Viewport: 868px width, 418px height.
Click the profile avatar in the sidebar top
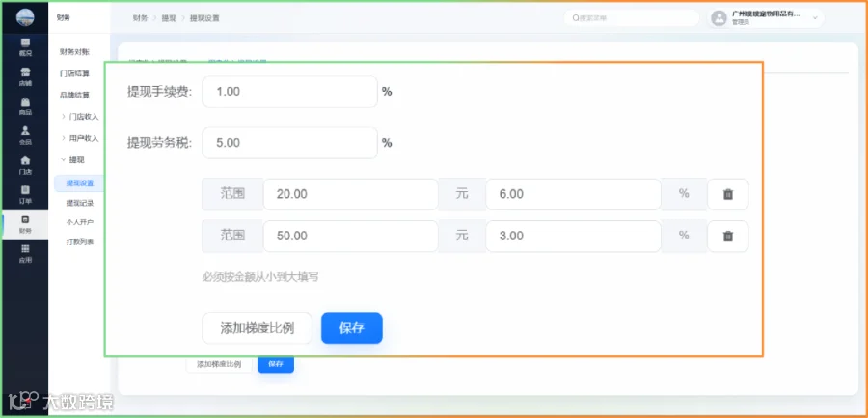[x=25, y=17]
